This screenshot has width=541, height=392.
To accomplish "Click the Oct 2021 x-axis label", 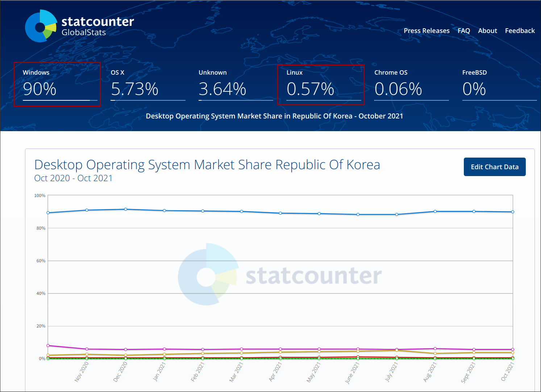I will (x=507, y=372).
